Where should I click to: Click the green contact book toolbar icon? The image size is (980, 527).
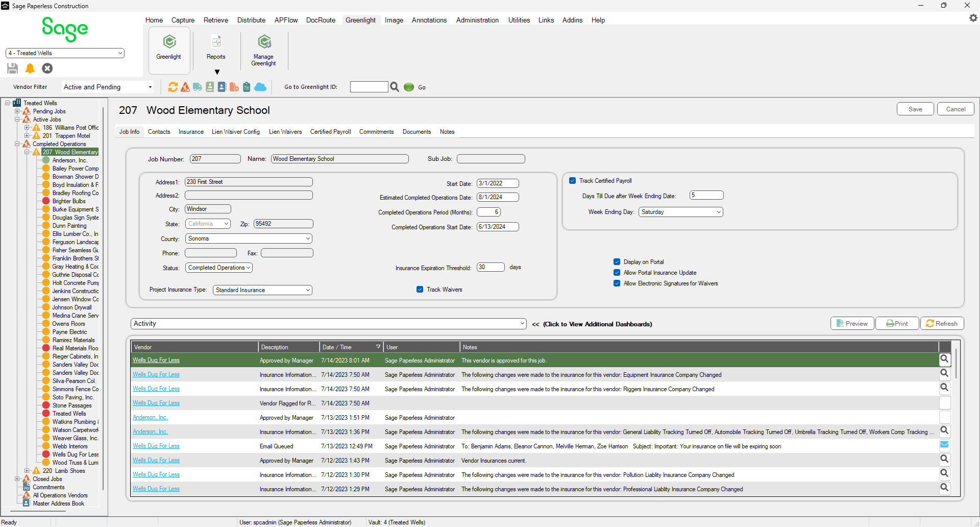point(210,87)
